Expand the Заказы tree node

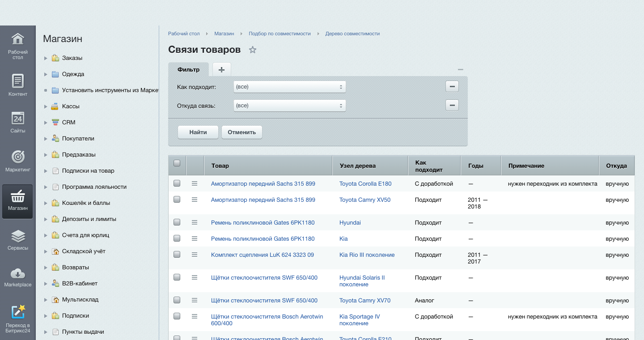click(46, 58)
